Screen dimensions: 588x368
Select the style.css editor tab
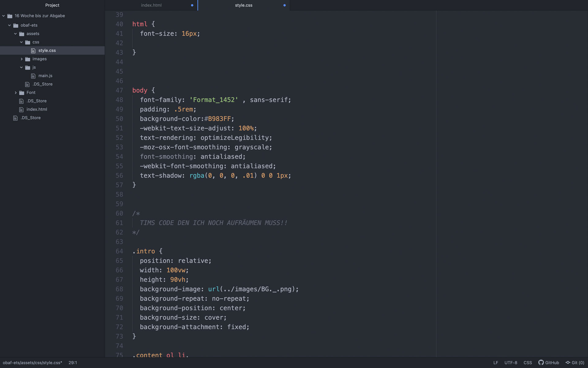pyautogui.click(x=244, y=5)
